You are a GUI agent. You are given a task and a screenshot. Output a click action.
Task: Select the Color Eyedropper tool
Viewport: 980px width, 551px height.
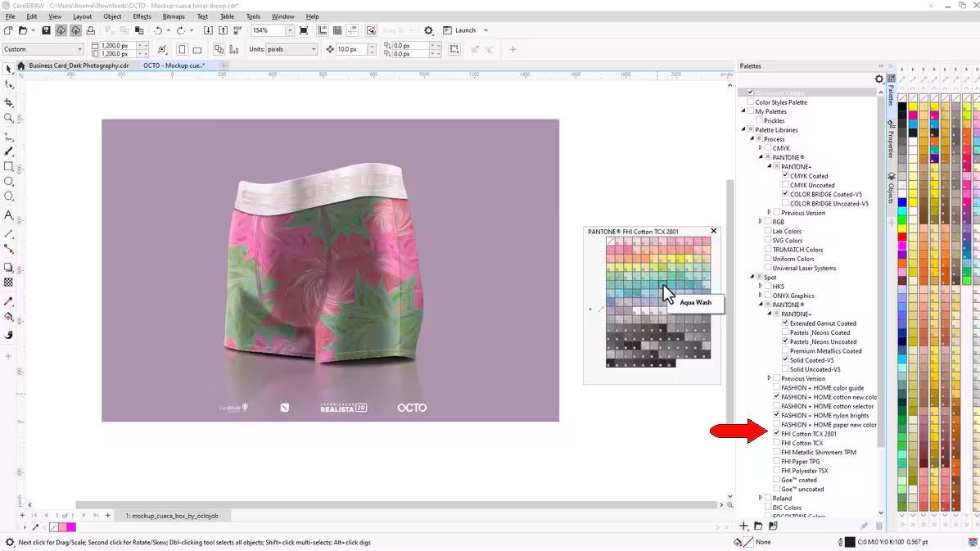(9, 301)
